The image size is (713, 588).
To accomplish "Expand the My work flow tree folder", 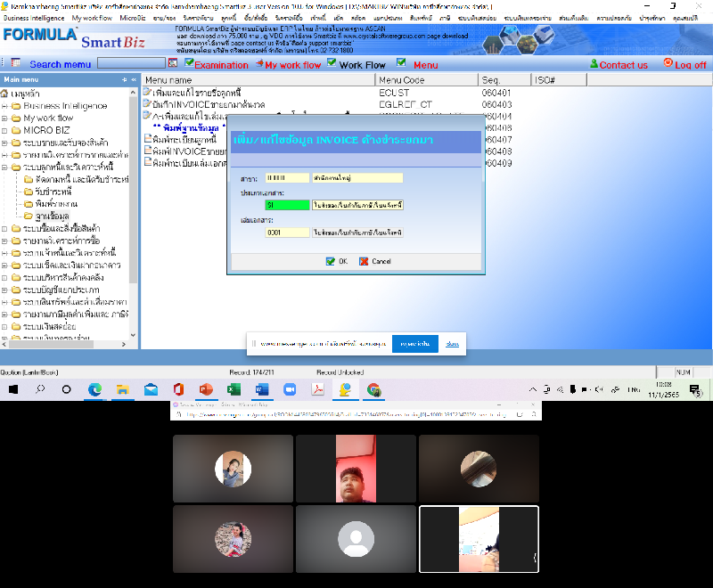I will 5,118.
